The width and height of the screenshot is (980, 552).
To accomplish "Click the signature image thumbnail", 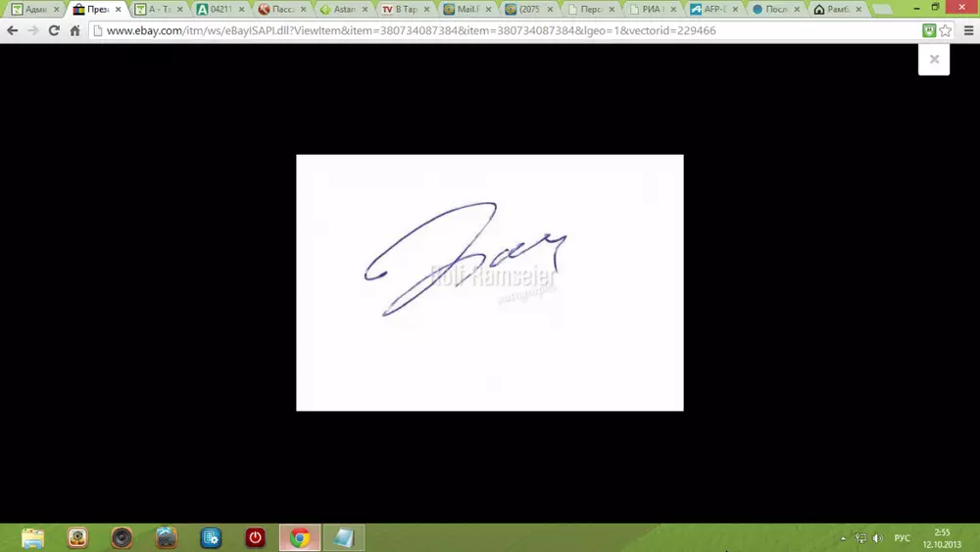I will click(x=489, y=282).
